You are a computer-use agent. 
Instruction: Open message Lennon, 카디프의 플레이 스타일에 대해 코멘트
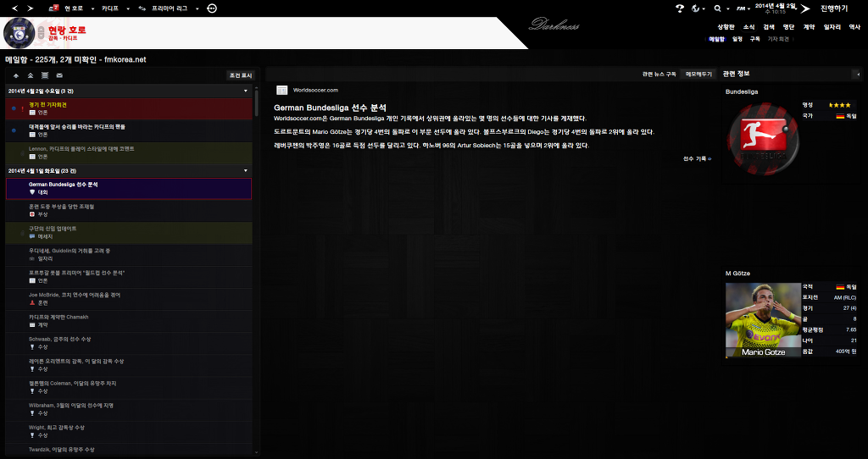pos(129,152)
